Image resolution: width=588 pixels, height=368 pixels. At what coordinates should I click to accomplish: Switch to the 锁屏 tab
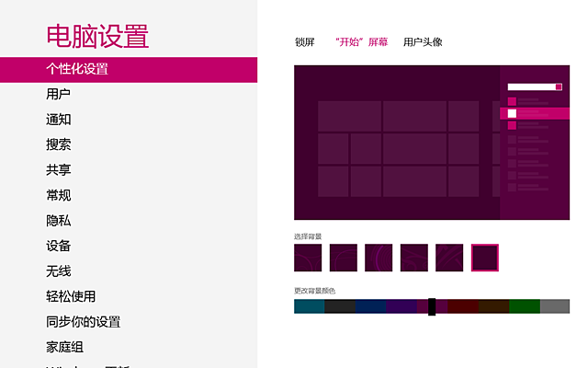click(304, 42)
